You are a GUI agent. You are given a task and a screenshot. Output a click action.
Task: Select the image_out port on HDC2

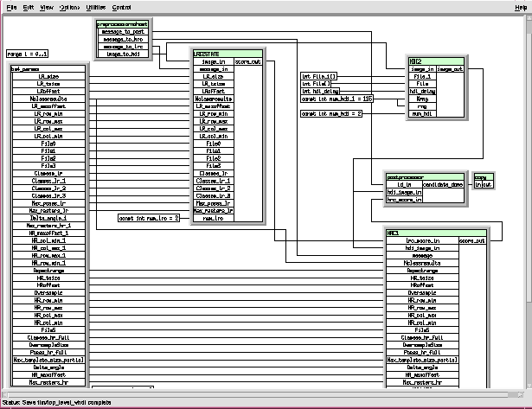click(450, 68)
